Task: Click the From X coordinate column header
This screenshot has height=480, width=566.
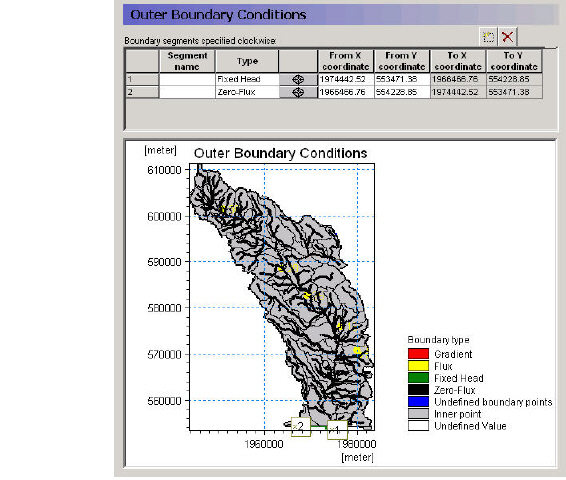Action: tap(346, 61)
